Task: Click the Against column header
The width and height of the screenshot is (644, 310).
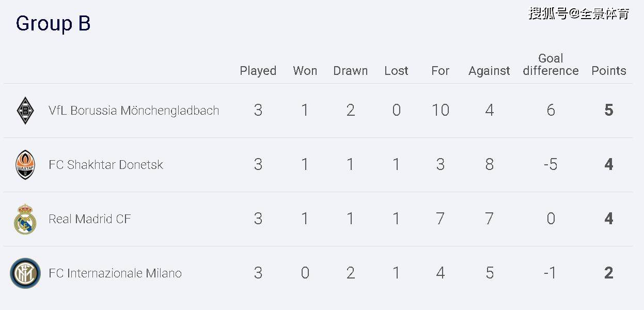Action: pyautogui.click(x=490, y=71)
